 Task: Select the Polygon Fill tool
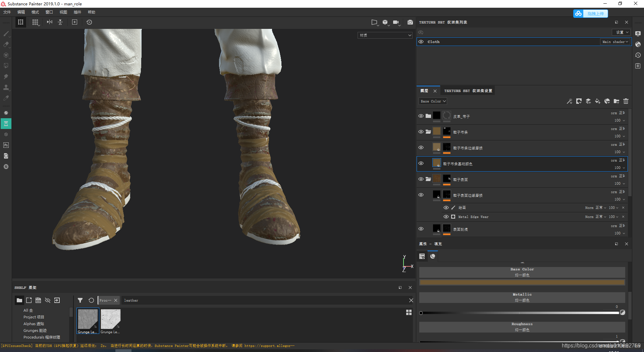[6, 66]
